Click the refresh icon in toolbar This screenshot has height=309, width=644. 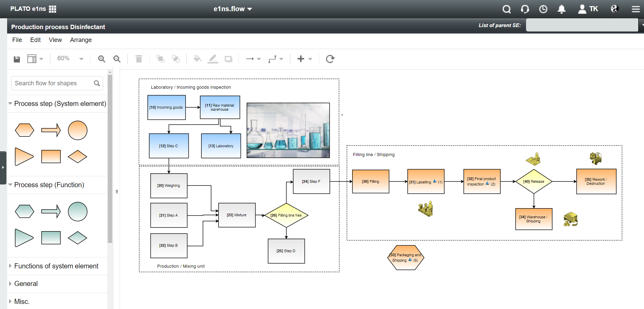[x=330, y=59]
